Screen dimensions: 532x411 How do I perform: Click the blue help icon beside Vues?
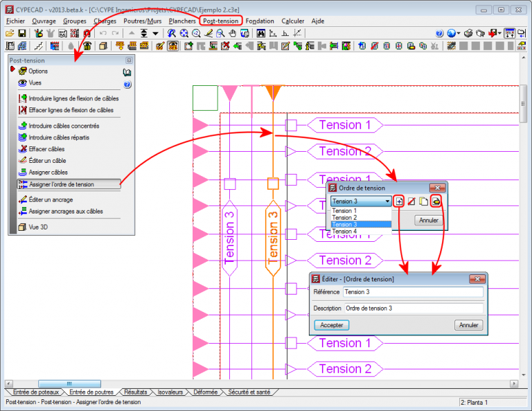[x=127, y=84]
